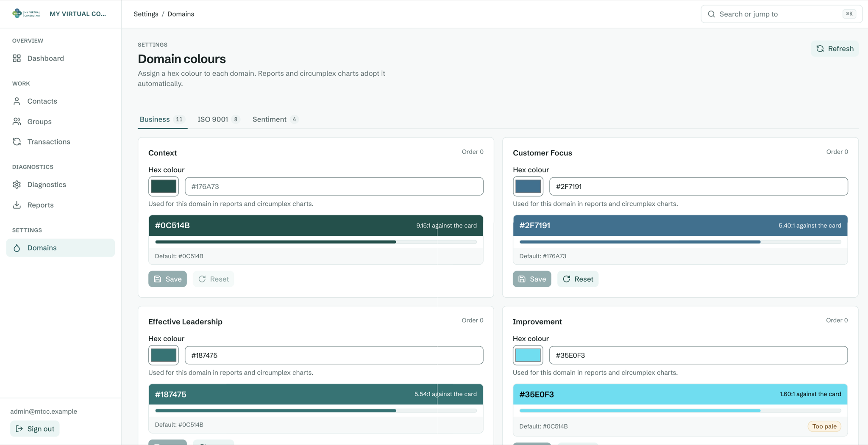Click the Too pale warning badge
This screenshot has height=445, width=868.
824,426
